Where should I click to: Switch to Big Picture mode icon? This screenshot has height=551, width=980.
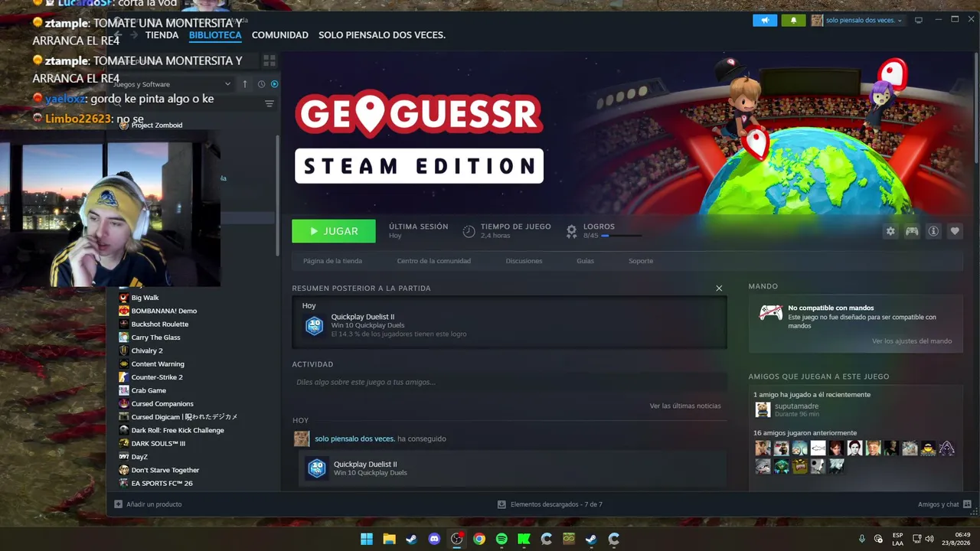pyautogui.click(x=919, y=20)
